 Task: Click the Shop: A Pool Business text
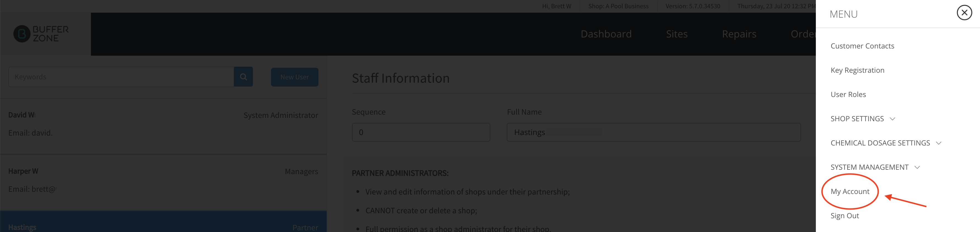tap(618, 6)
